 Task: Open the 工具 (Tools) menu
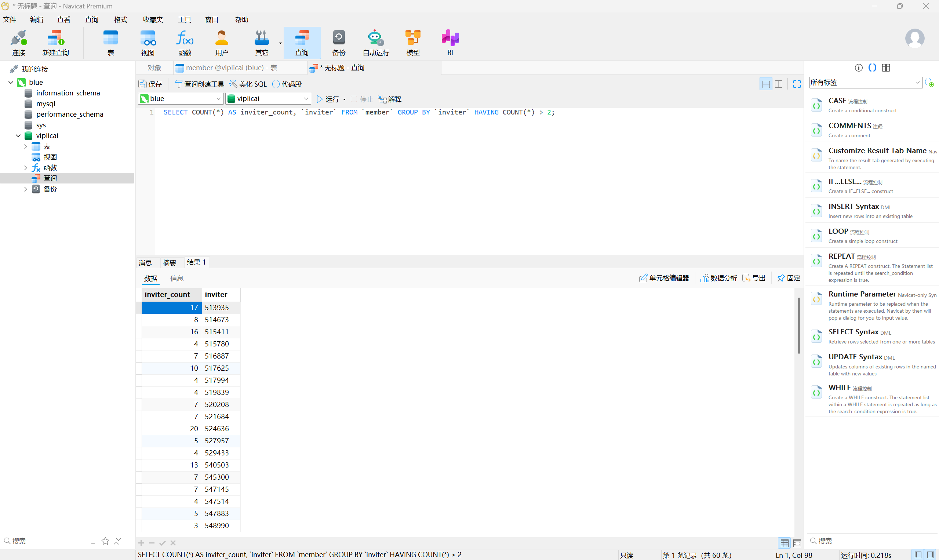click(185, 19)
